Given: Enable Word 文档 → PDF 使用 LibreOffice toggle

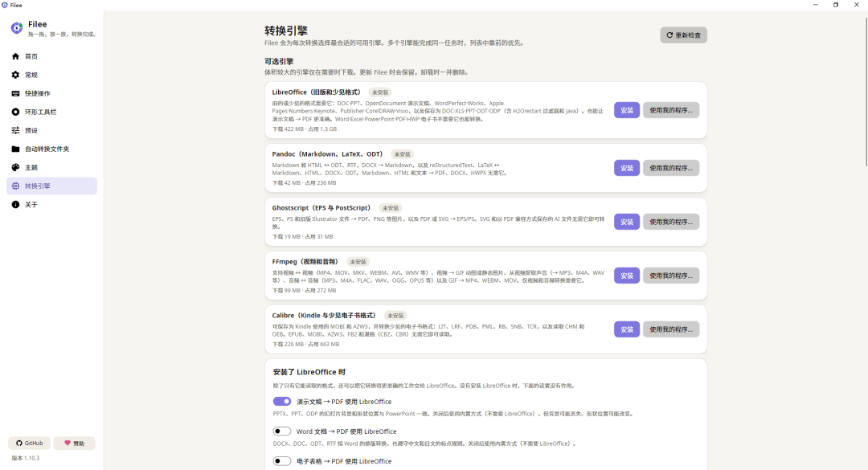Looking at the screenshot, I should click(282, 431).
